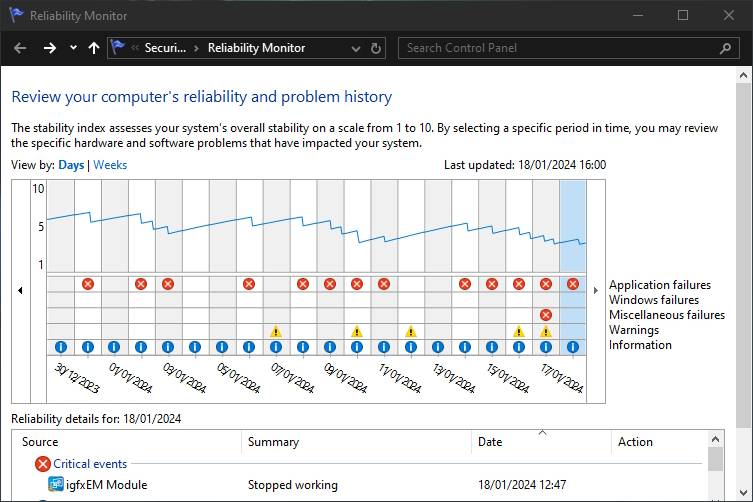Click the Back navigation arrow

20,48
